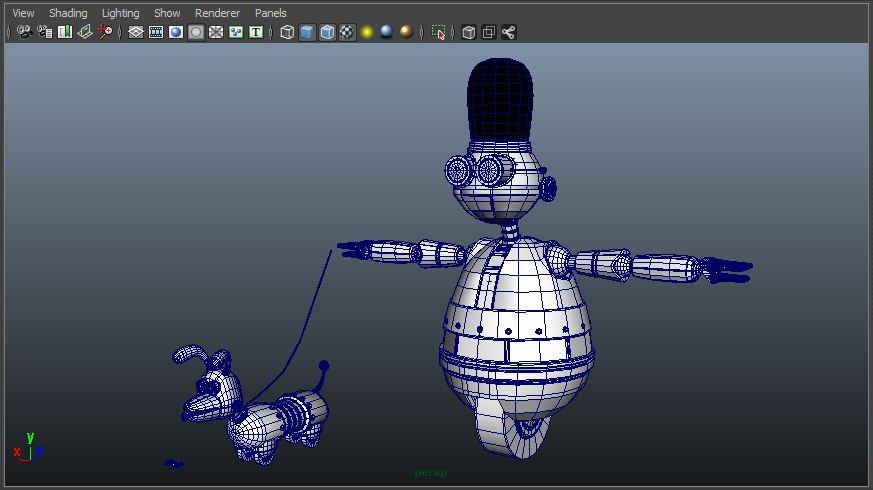The width and height of the screenshot is (873, 490).
Task: Click the Select Camera icon
Action: [x=24, y=32]
